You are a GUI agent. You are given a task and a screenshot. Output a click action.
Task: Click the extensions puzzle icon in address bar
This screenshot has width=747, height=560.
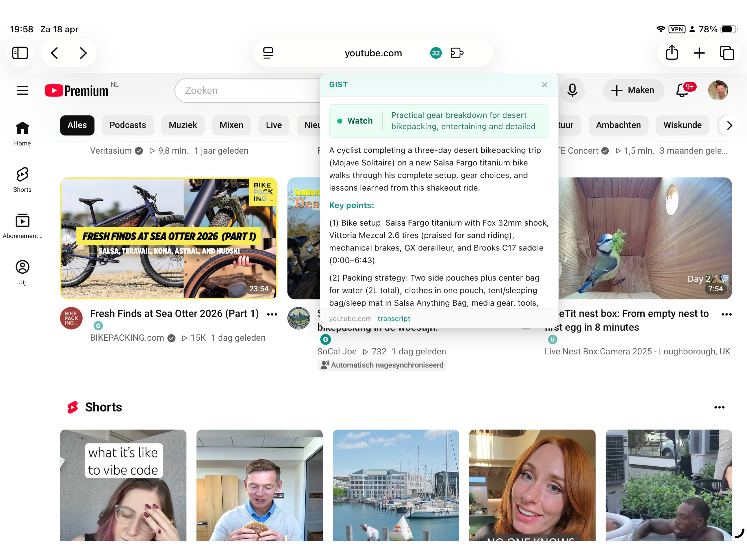[457, 53]
